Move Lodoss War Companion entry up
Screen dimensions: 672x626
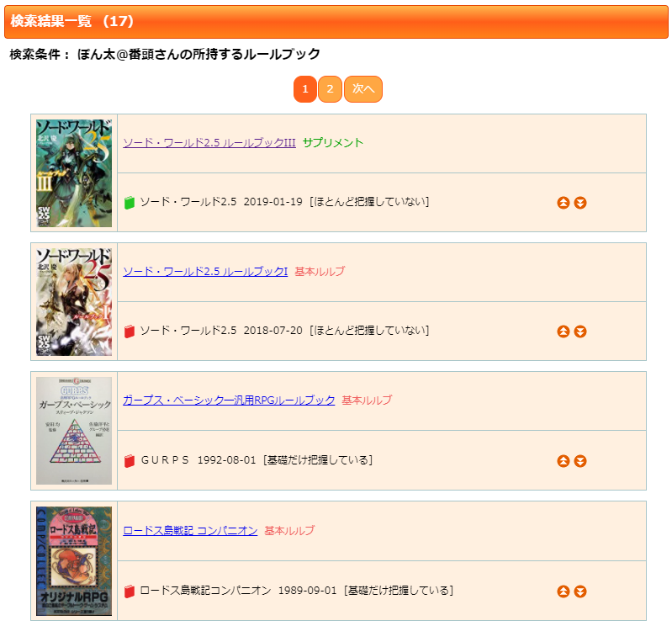pos(564,592)
